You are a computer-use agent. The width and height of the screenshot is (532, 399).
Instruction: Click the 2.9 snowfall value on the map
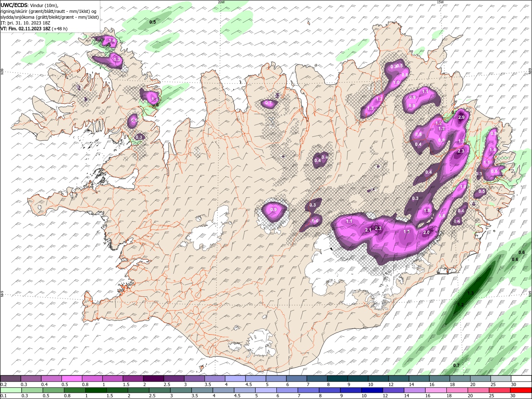461,118
